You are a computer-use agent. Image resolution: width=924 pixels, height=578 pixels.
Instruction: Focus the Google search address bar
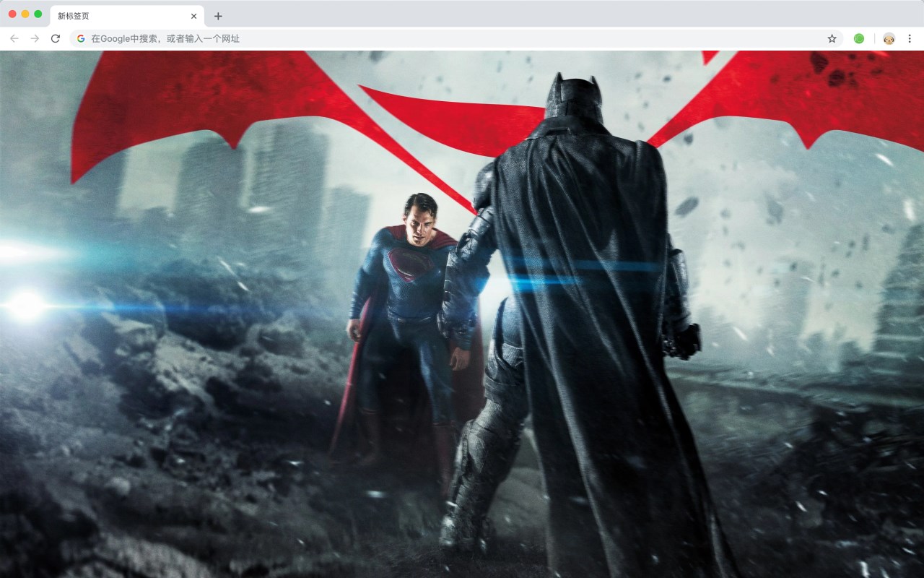(x=456, y=38)
